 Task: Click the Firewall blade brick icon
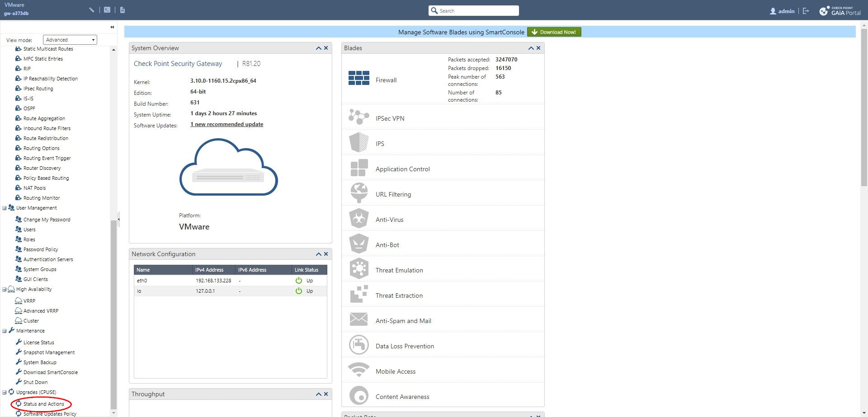pos(359,78)
